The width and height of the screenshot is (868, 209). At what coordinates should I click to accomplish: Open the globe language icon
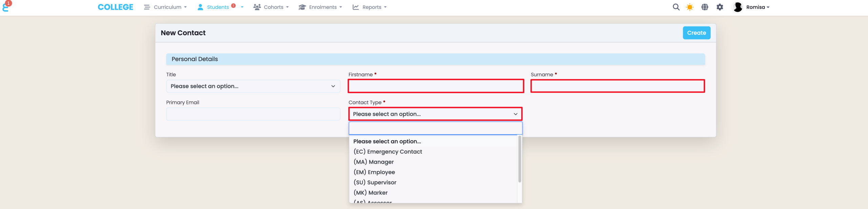pyautogui.click(x=705, y=7)
